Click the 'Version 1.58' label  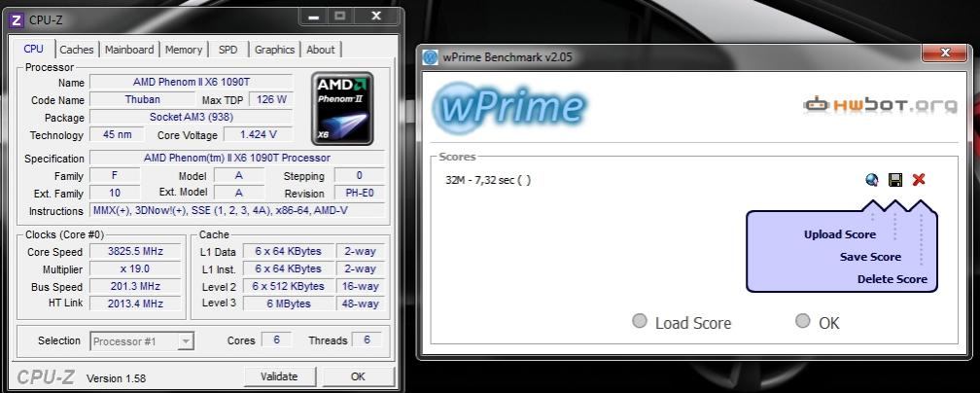coord(116,378)
